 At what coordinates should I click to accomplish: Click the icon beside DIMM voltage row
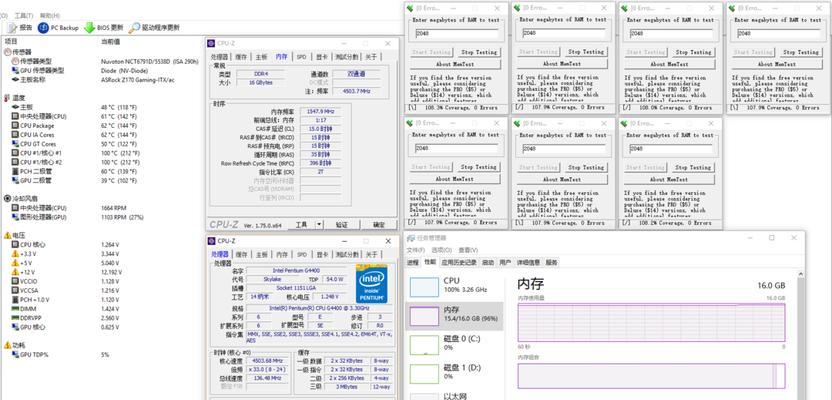(x=15, y=309)
